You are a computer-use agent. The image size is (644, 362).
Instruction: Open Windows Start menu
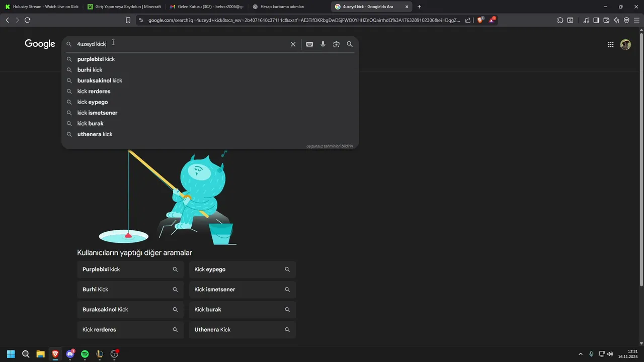pyautogui.click(x=11, y=354)
